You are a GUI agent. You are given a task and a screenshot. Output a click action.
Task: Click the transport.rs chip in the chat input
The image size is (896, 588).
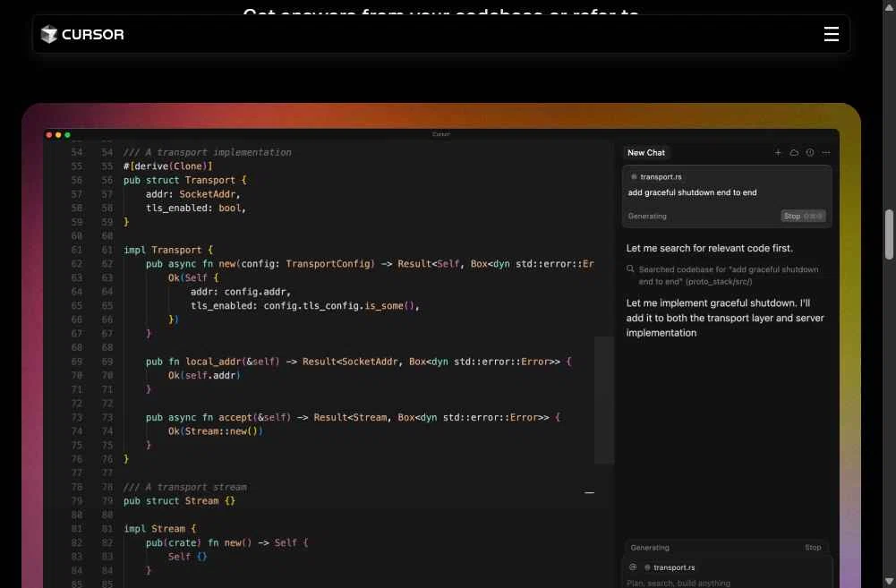pos(670,567)
